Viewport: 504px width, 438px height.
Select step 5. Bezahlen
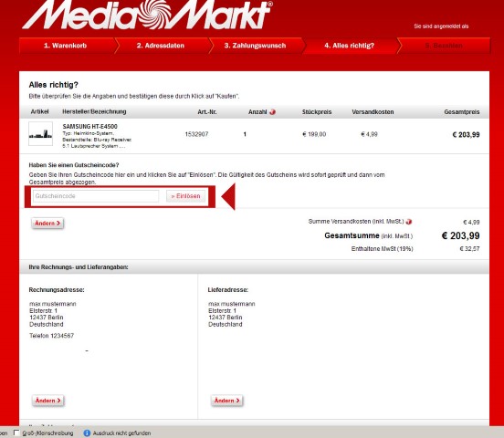tap(444, 46)
